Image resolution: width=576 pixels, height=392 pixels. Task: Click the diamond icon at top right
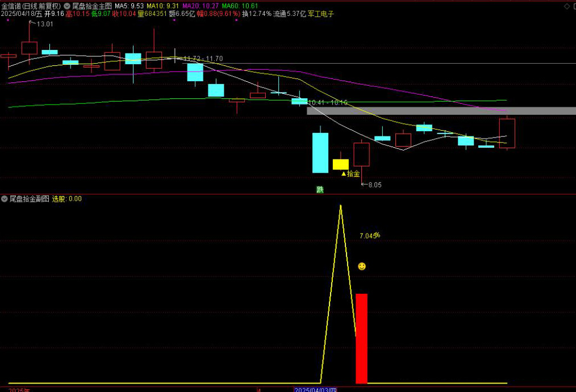[x=566, y=6]
